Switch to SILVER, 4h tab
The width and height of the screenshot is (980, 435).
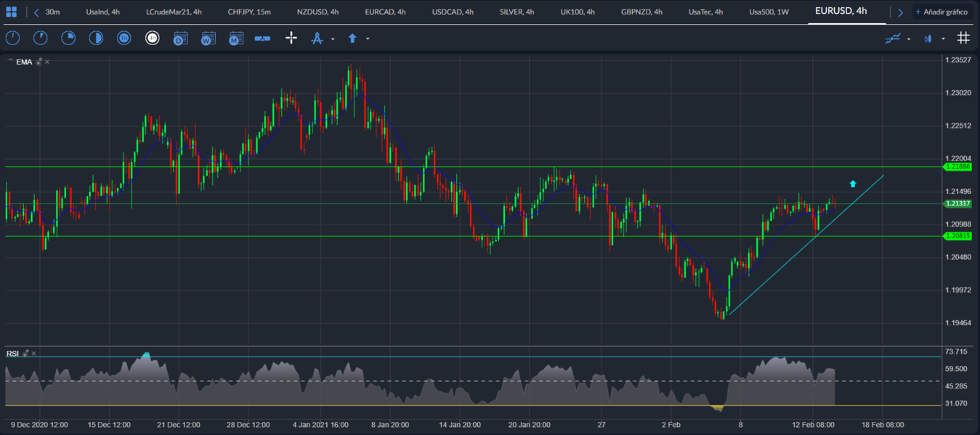(x=517, y=12)
